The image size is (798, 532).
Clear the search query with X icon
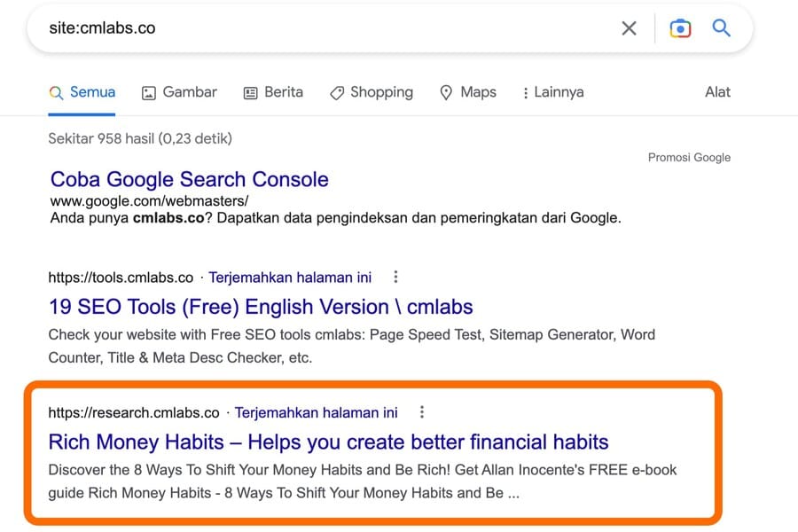629,28
